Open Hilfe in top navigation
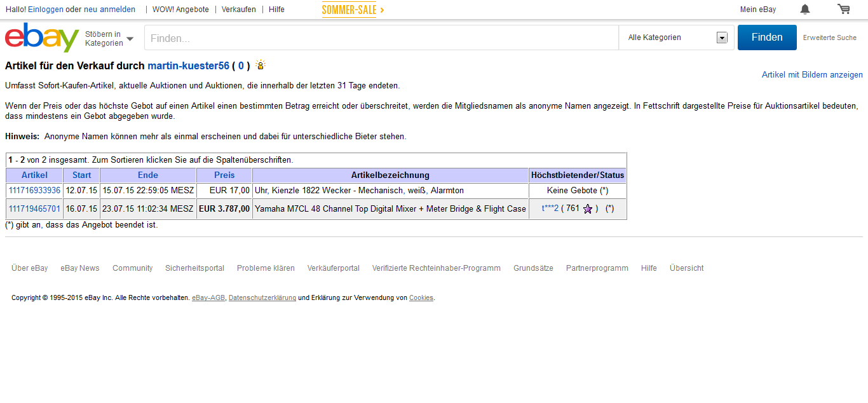The height and width of the screenshot is (403, 868). [x=276, y=10]
